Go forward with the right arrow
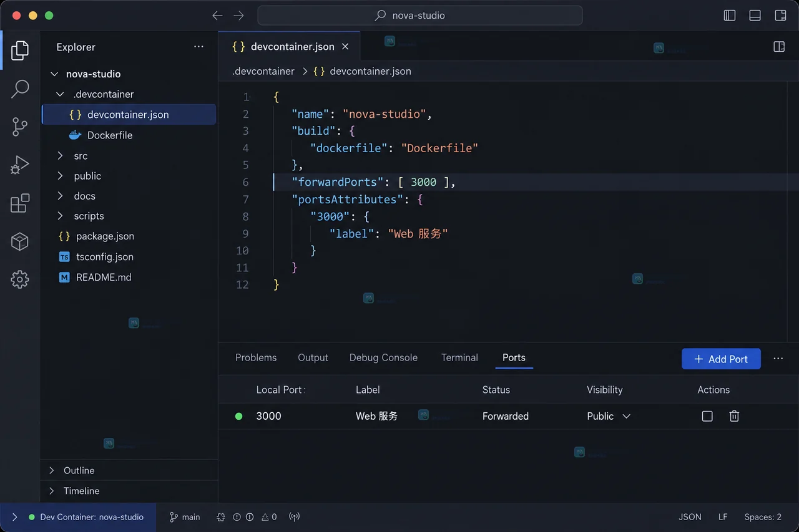The width and height of the screenshot is (799, 532). pyautogui.click(x=238, y=16)
